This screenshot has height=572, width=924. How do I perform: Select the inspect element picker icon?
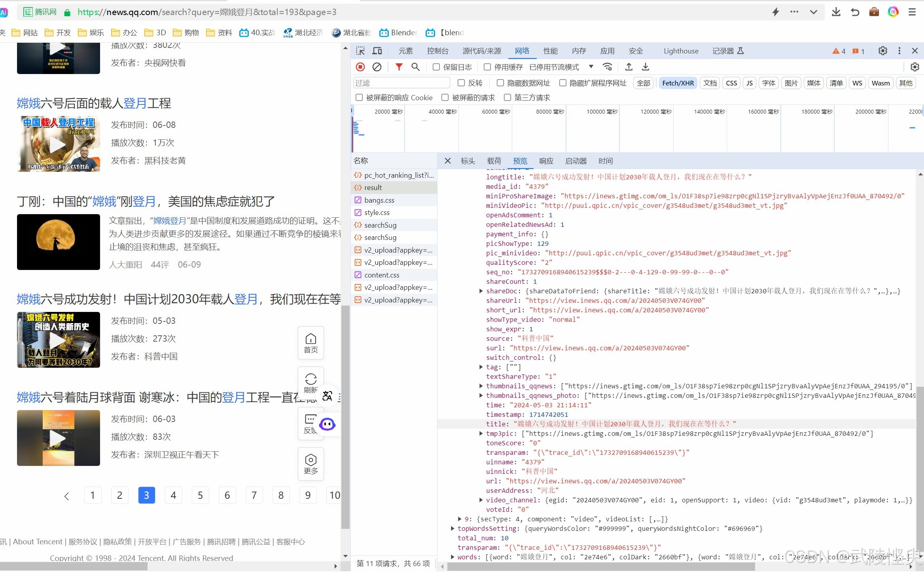360,51
